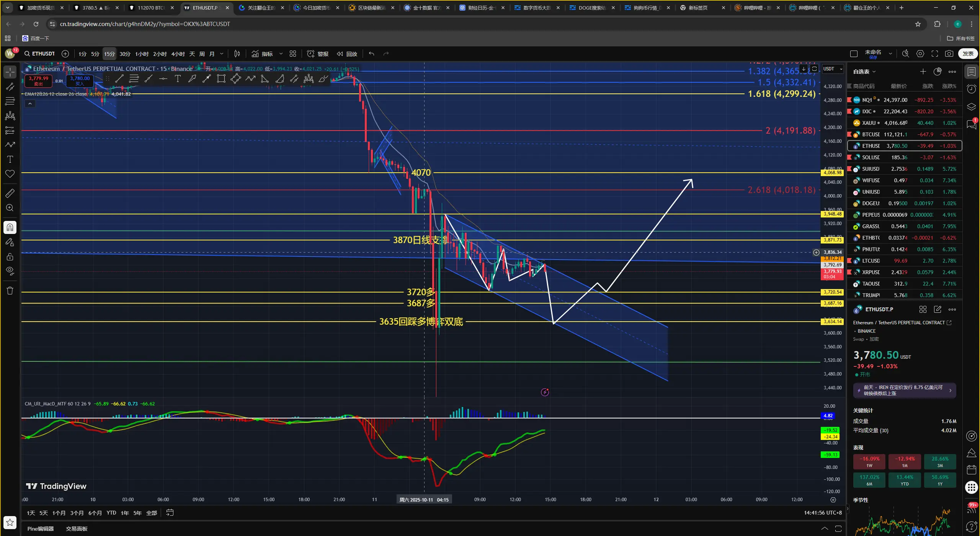The height and width of the screenshot is (536, 980).
Task: Click the undo arrow
Action: [x=371, y=54]
